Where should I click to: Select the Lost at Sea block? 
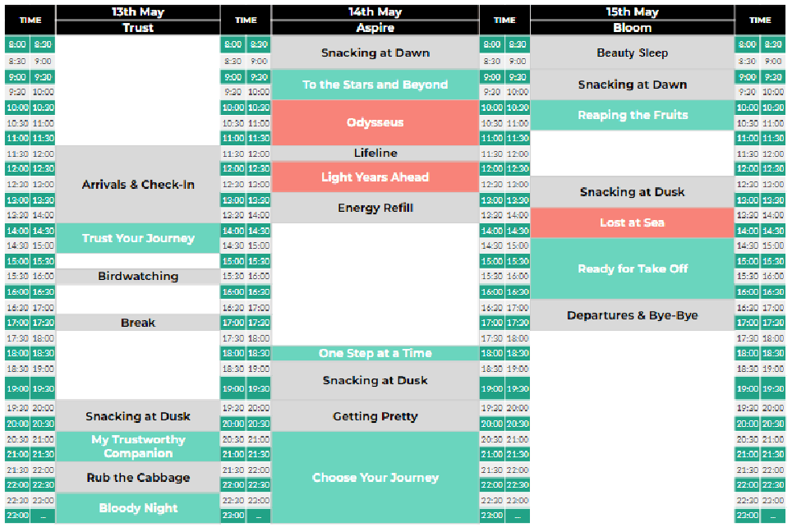coord(632,222)
